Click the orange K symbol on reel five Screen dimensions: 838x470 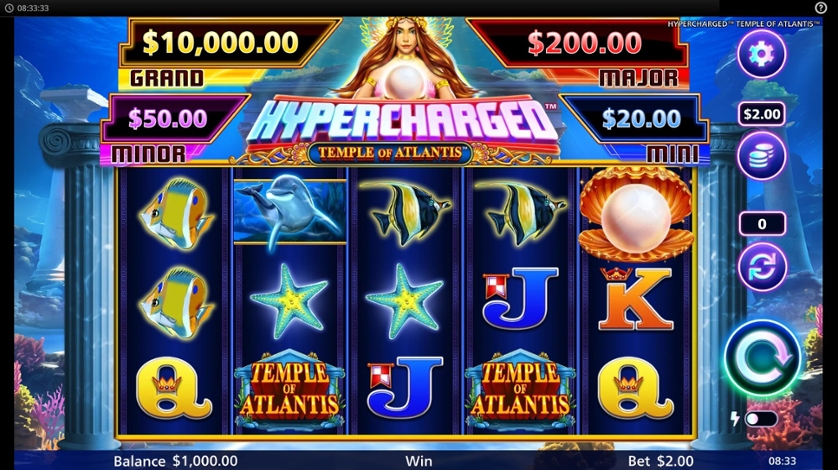tap(635, 299)
